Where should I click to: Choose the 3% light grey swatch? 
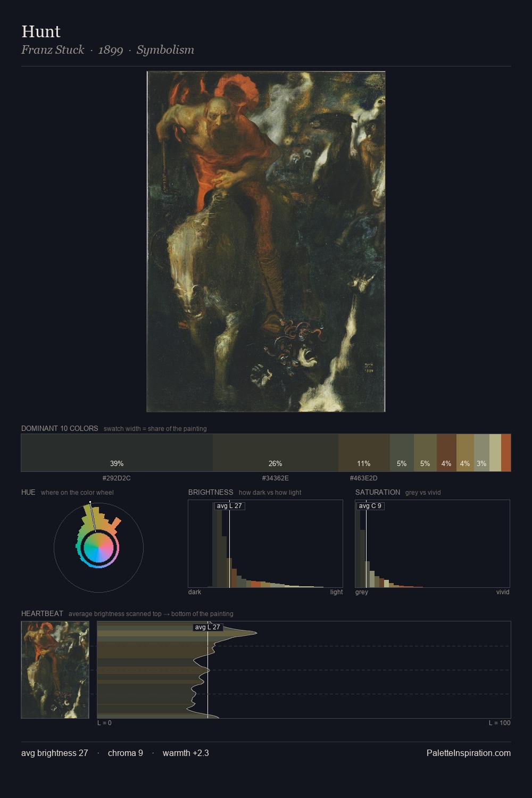point(481,453)
